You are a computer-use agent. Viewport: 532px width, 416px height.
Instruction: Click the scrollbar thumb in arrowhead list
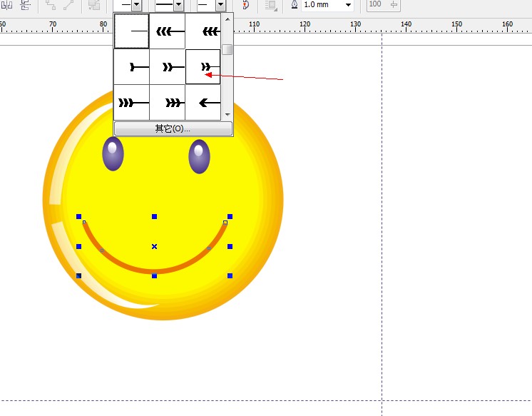coord(227,50)
